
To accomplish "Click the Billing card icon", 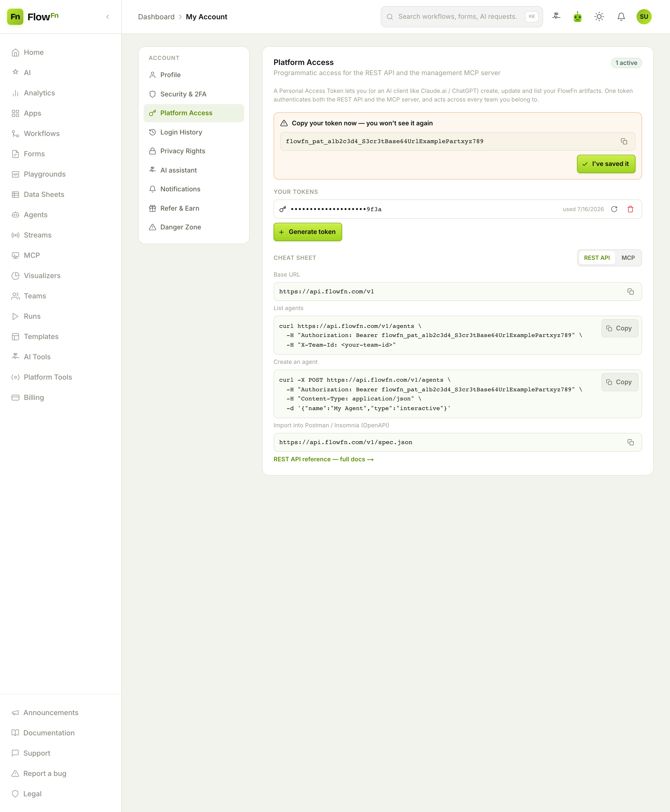I will tap(15, 398).
